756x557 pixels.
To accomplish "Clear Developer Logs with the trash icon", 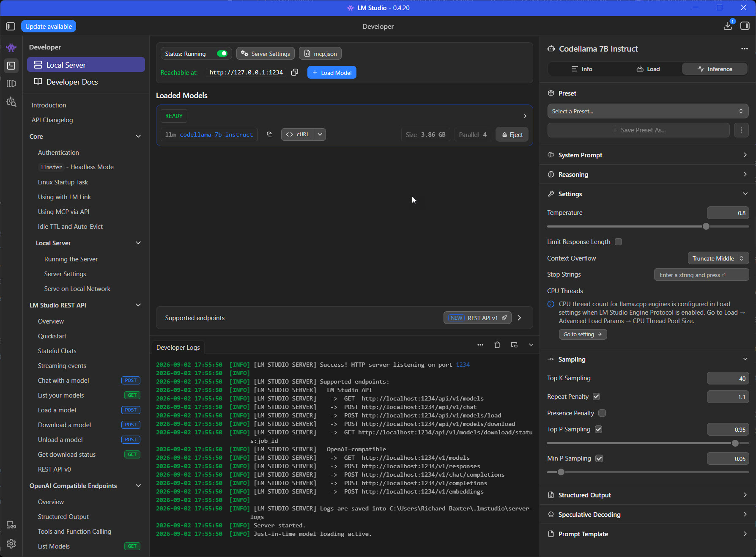I will click(497, 345).
